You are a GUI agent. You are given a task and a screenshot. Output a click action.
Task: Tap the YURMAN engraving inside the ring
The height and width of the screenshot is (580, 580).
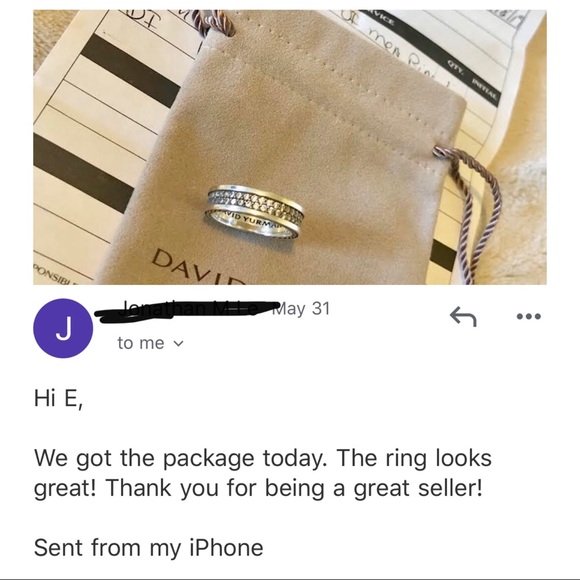262,222
